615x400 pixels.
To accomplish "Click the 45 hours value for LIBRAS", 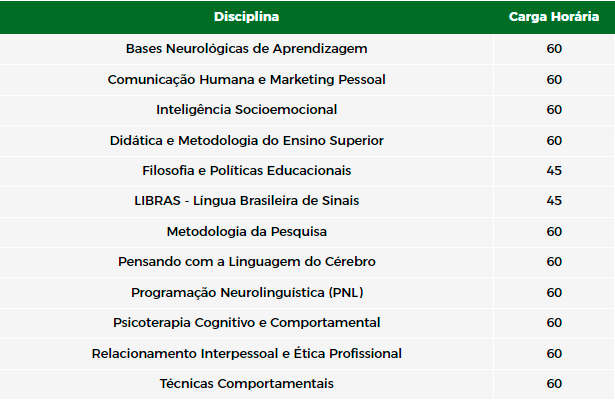I will (554, 201).
